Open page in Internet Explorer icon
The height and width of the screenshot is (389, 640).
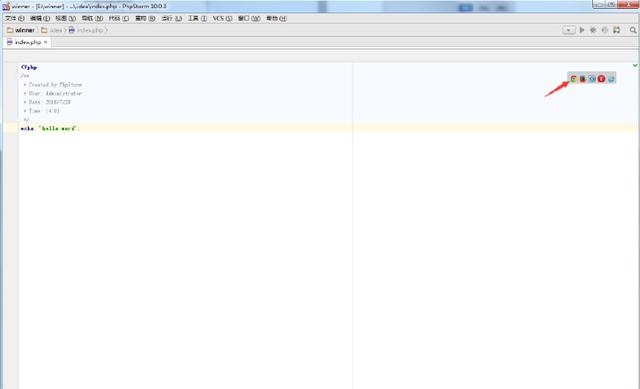(x=611, y=78)
